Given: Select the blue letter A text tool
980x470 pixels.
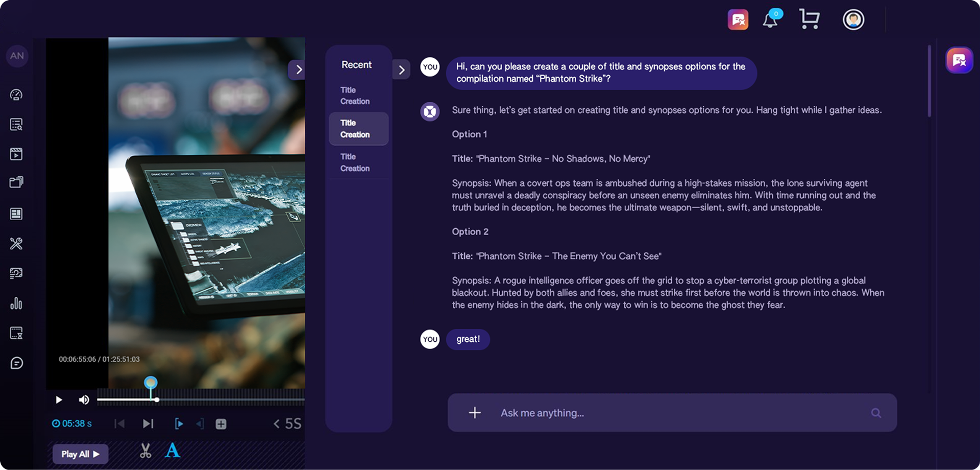Looking at the screenshot, I should point(173,450).
